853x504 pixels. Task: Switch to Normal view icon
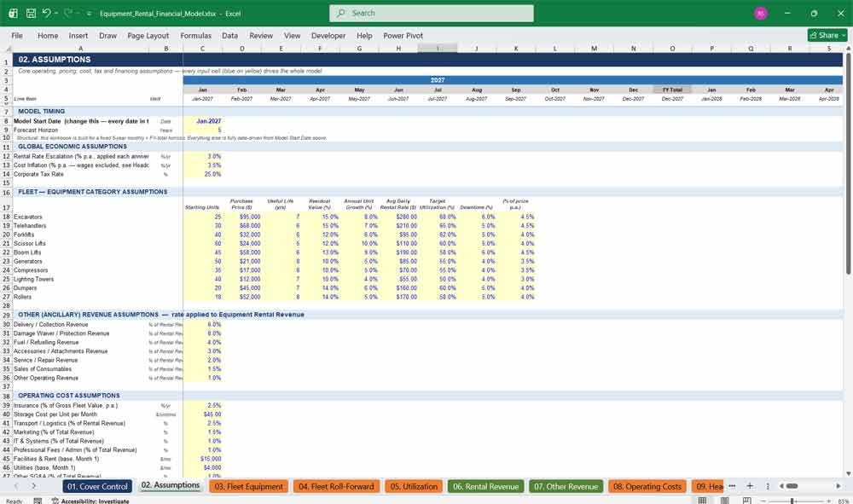702,501
